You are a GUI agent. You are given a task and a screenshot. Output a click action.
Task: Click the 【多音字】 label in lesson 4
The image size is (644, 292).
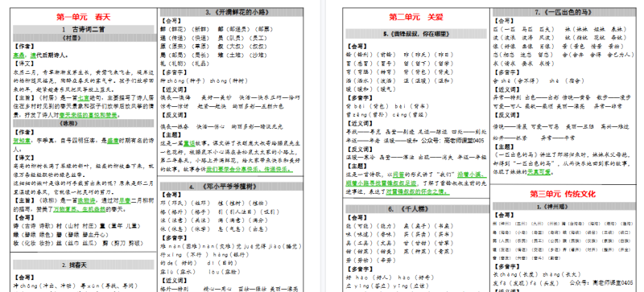(174, 238)
